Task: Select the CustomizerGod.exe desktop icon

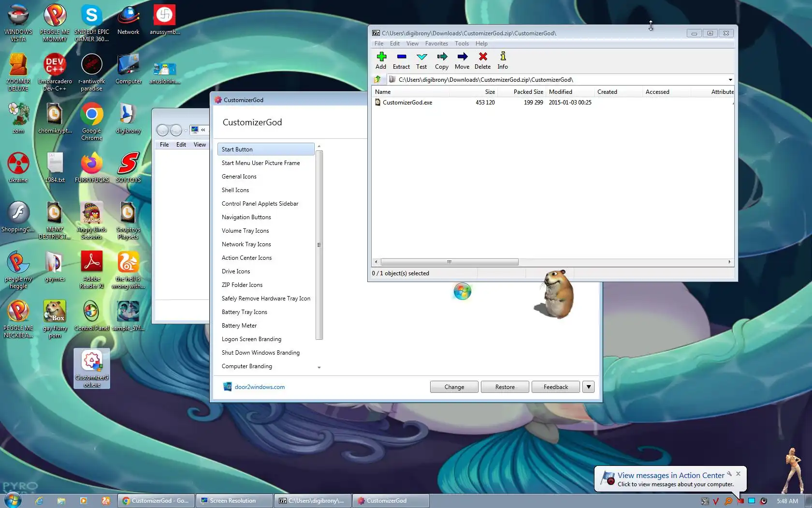Action: point(92,369)
